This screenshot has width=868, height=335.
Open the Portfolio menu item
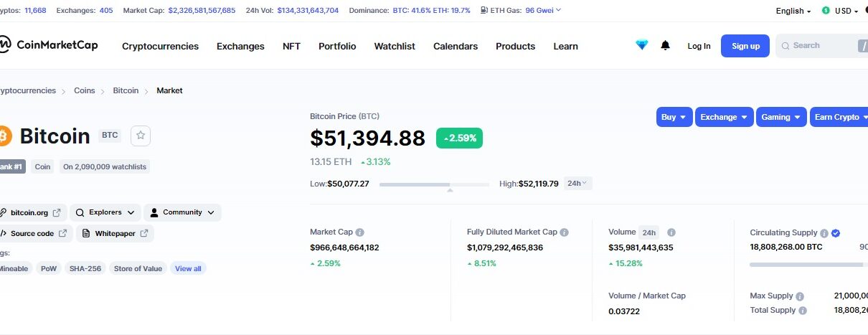tap(337, 46)
